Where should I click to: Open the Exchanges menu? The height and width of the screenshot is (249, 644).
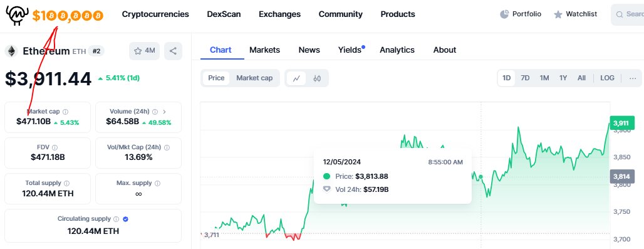point(279,14)
